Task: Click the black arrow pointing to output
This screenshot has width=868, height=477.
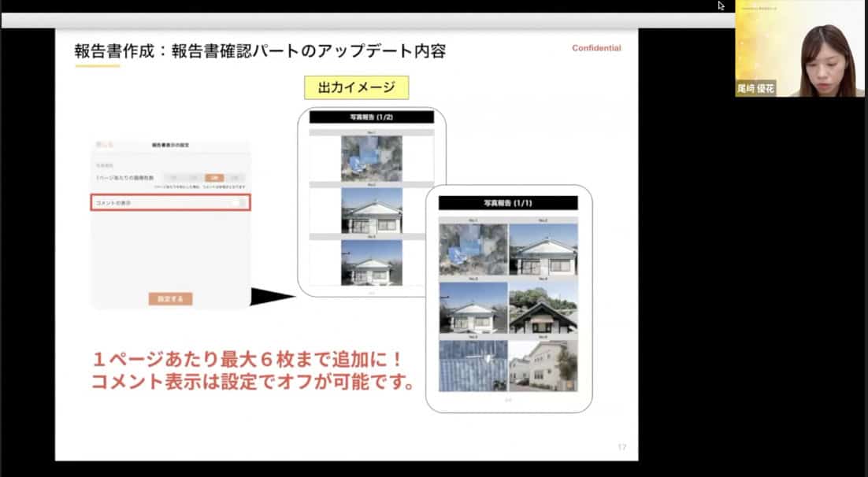Action: (x=272, y=298)
